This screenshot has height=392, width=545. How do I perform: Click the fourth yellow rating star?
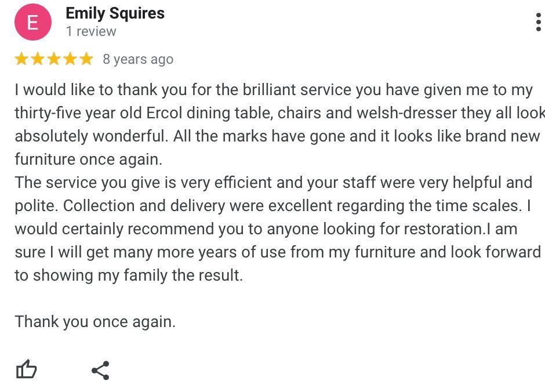[70, 59]
